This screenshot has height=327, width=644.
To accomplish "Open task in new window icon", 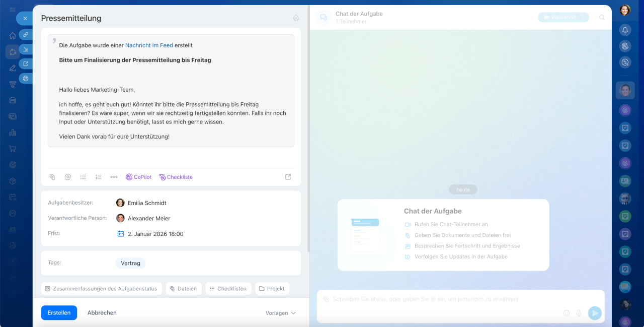I will (x=26, y=64).
